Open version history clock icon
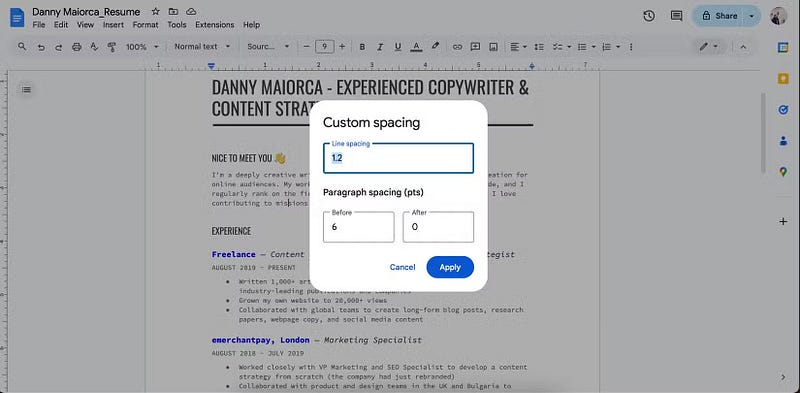 click(648, 16)
